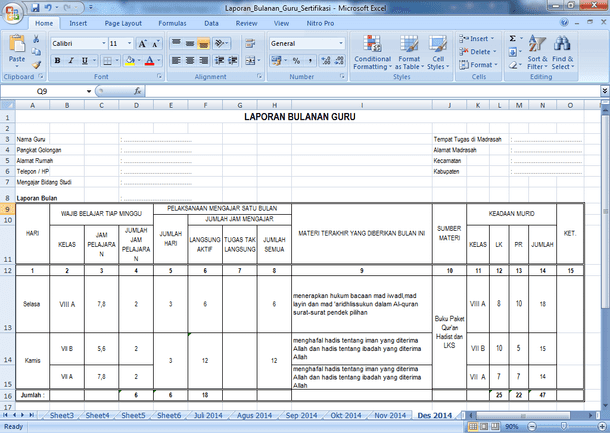The height and width of the screenshot is (433, 610).
Task: Center text horizontally in cell
Action: tap(190, 60)
